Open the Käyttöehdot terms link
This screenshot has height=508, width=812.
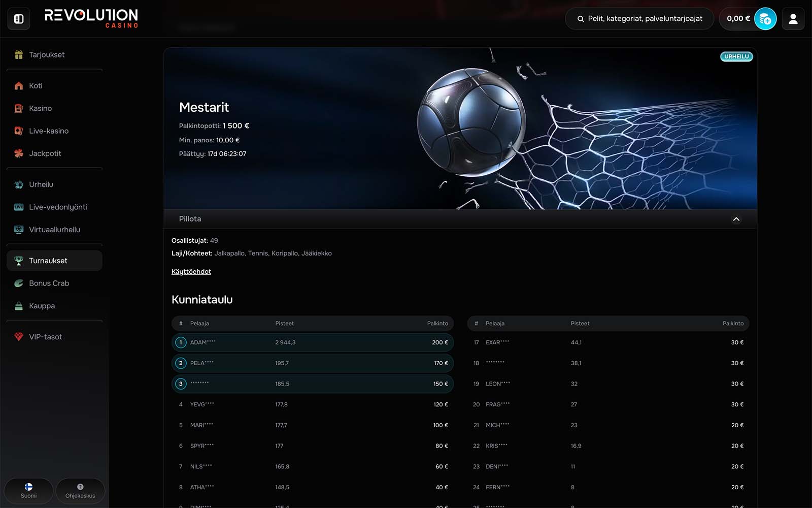coord(191,272)
